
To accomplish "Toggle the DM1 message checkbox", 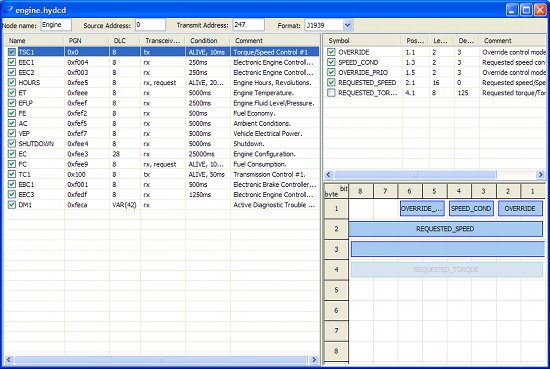I will tap(12, 204).
